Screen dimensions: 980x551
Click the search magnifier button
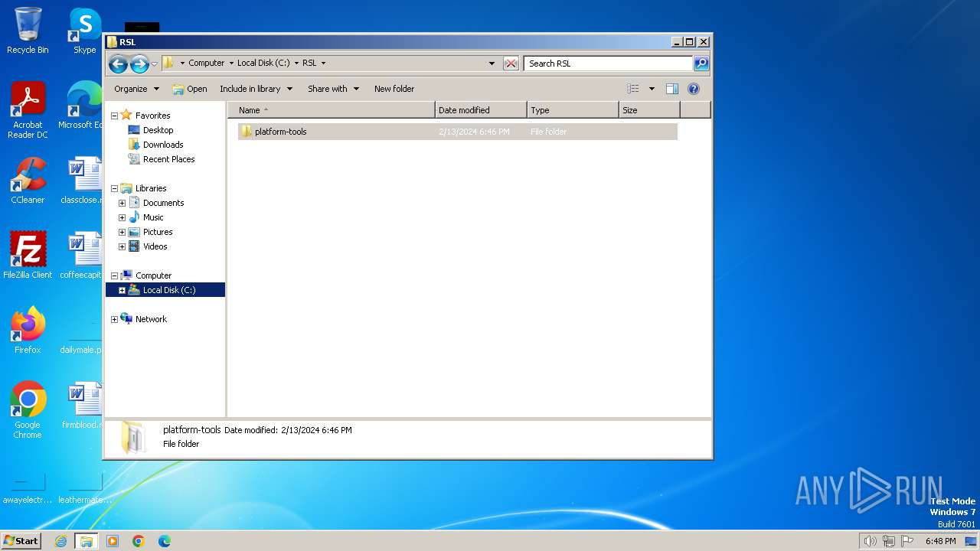701,64
